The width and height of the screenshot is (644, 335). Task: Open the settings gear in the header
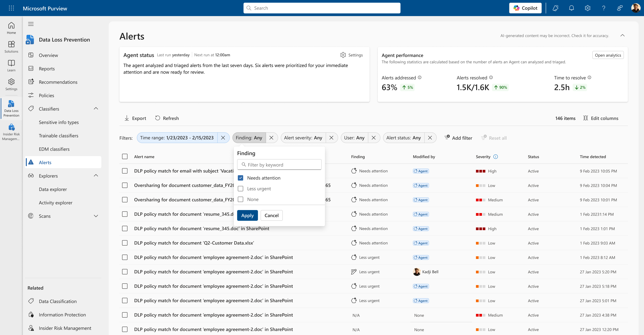[587, 8]
